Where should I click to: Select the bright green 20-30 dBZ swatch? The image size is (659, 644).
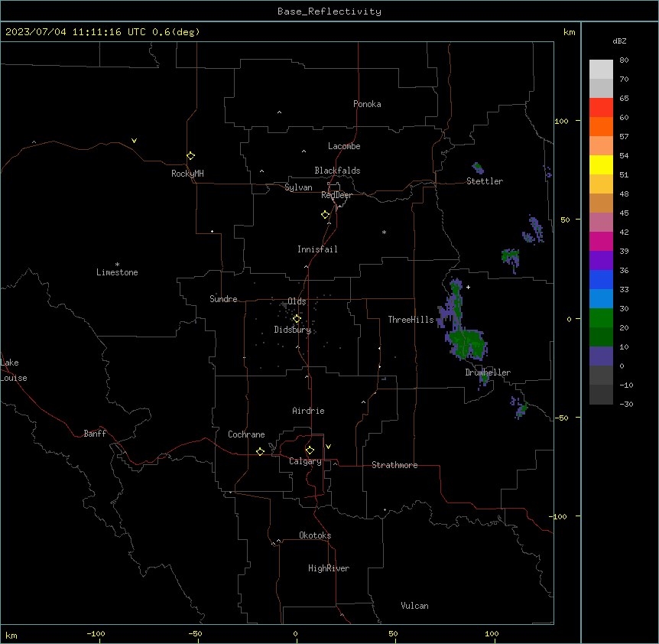601,318
